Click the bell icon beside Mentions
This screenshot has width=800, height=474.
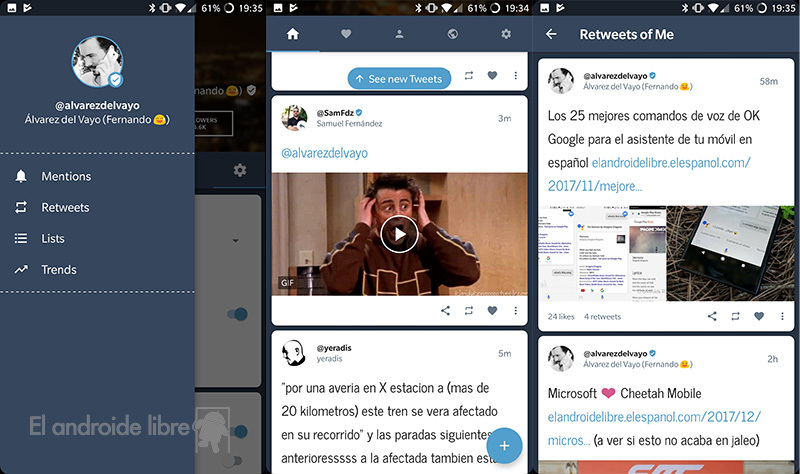(x=21, y=176)
